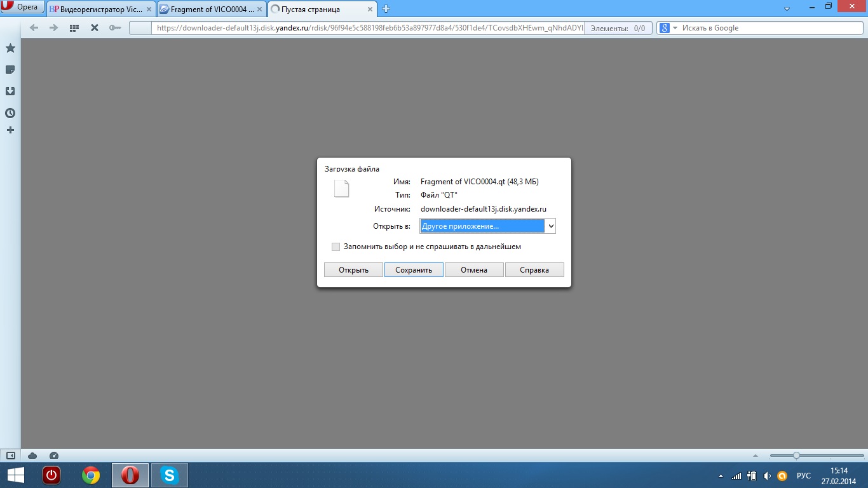Adjust the zoom slider in status bar
The image size is (868, 488).
(x=796, y=456)
